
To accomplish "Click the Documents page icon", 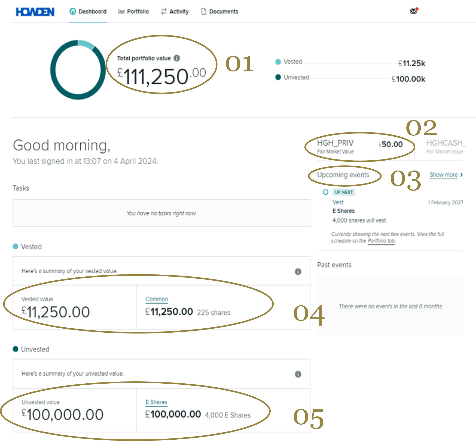I will [x=204, y=11].
